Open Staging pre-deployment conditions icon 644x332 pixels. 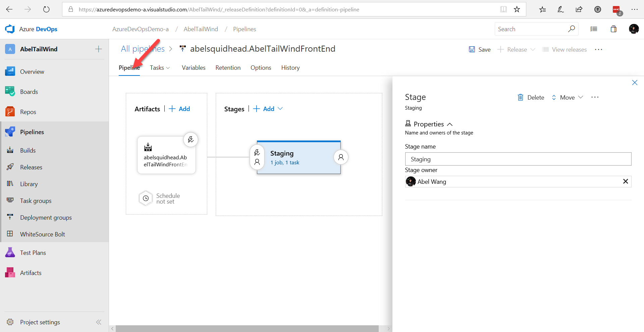[257, 157]
